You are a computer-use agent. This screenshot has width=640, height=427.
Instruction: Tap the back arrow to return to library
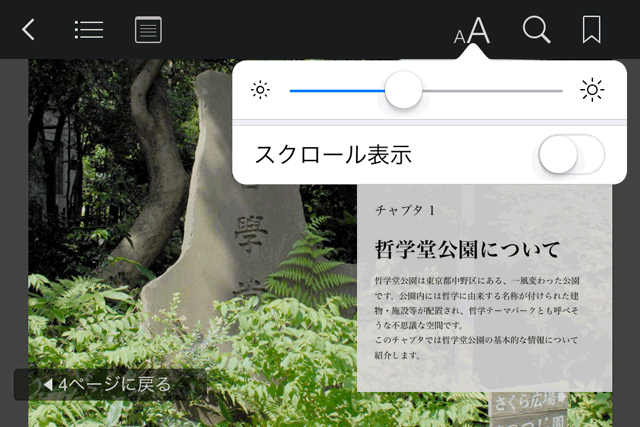click(x=29, y=29)
